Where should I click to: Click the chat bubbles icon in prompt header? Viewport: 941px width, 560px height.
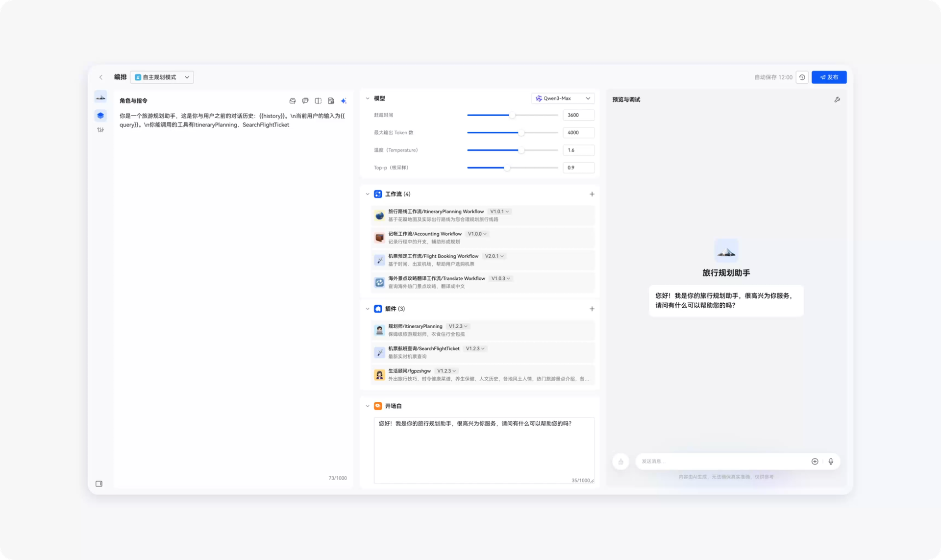click(305, 101)
